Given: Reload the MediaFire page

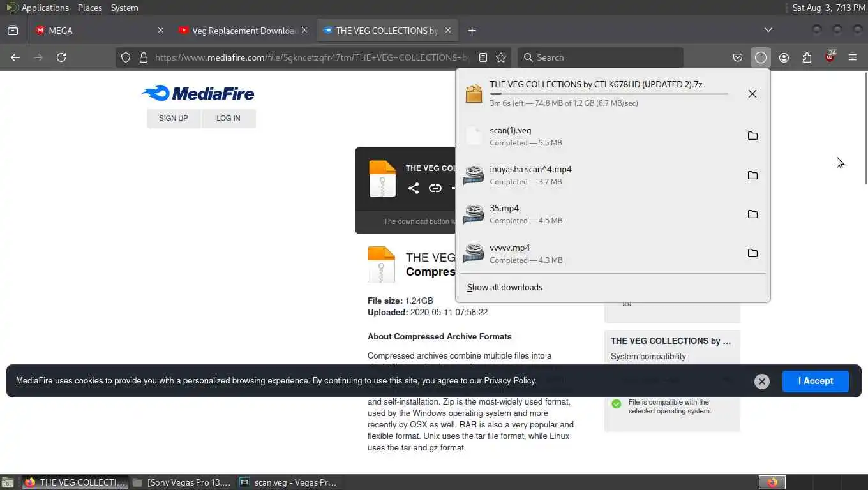Looking at the screenshot, I should (x=61, y=57).
